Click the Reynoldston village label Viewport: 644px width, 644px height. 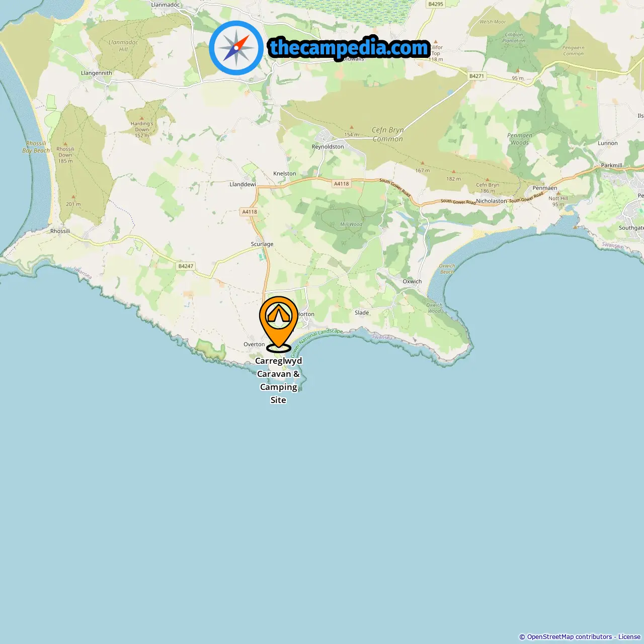pos(328,147)
